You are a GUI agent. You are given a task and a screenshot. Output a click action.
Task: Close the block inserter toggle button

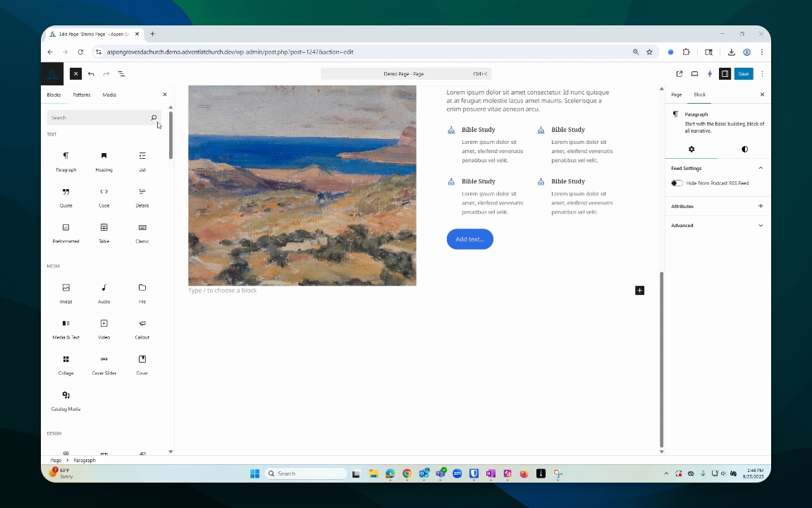coord(75,73)
